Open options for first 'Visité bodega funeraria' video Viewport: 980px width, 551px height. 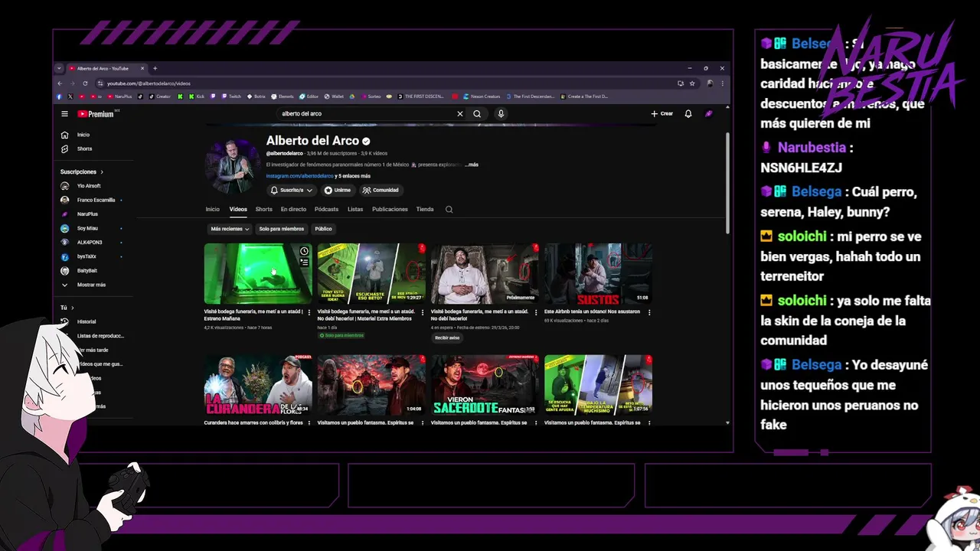tap(309, 312)
